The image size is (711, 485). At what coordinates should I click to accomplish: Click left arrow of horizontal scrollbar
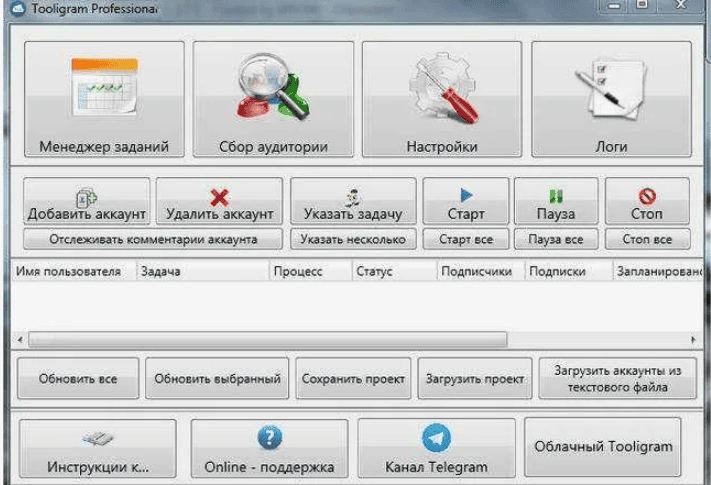coord(19,339)
